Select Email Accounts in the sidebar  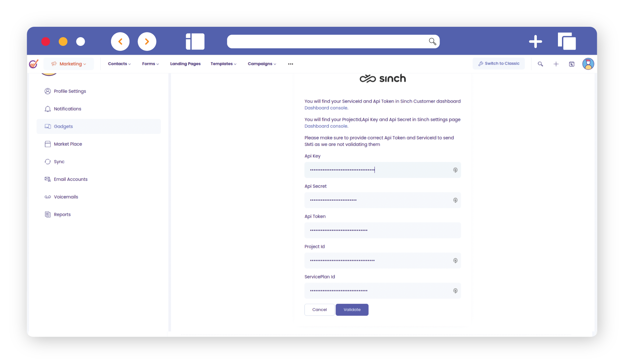[x=70, y=179]
